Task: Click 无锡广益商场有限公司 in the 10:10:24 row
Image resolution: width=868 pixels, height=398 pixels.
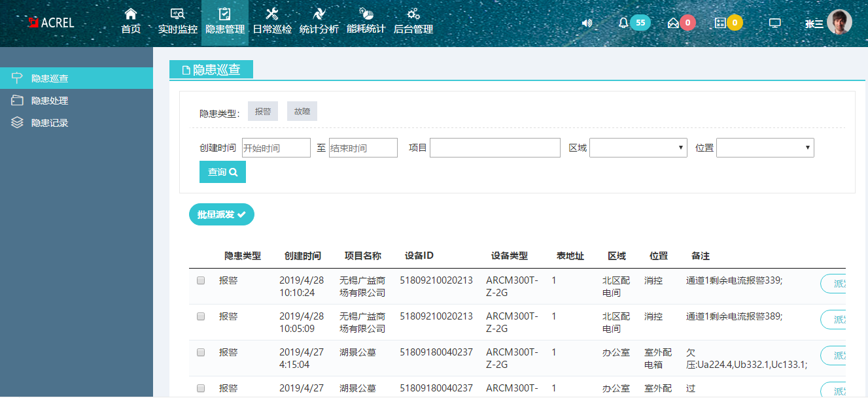Action: pyautogui.click(x=362, y=286)
